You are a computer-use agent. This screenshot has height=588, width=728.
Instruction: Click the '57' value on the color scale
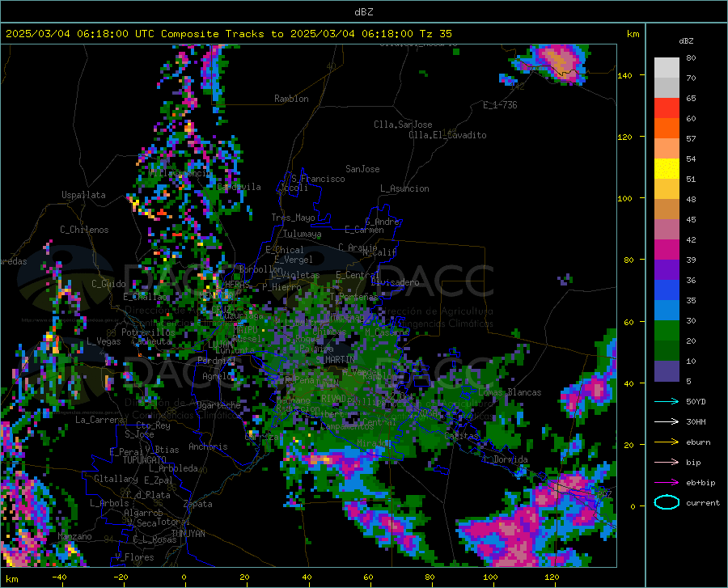691,139
